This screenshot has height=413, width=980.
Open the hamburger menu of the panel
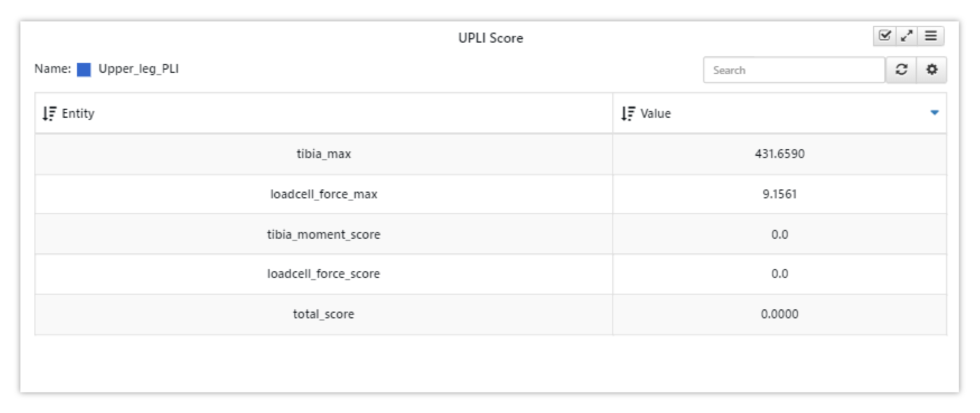pos(931,36)
